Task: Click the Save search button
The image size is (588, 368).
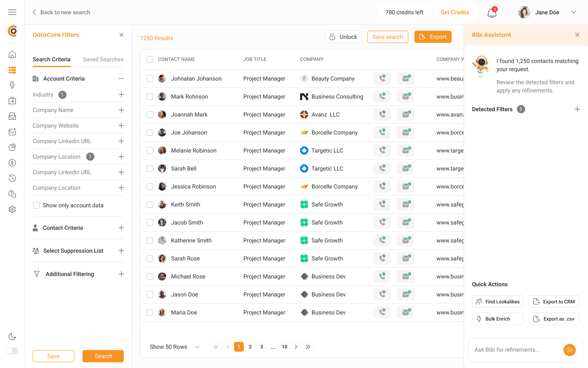Action: (388, 37)
